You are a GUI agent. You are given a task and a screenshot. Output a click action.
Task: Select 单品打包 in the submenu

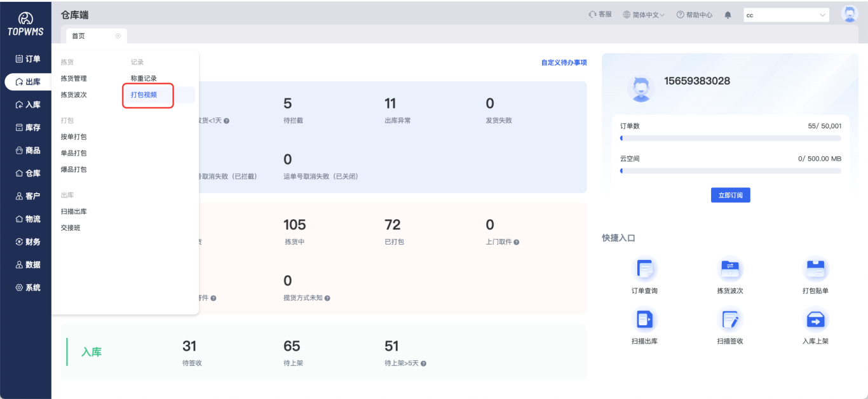tap(74, 154)
